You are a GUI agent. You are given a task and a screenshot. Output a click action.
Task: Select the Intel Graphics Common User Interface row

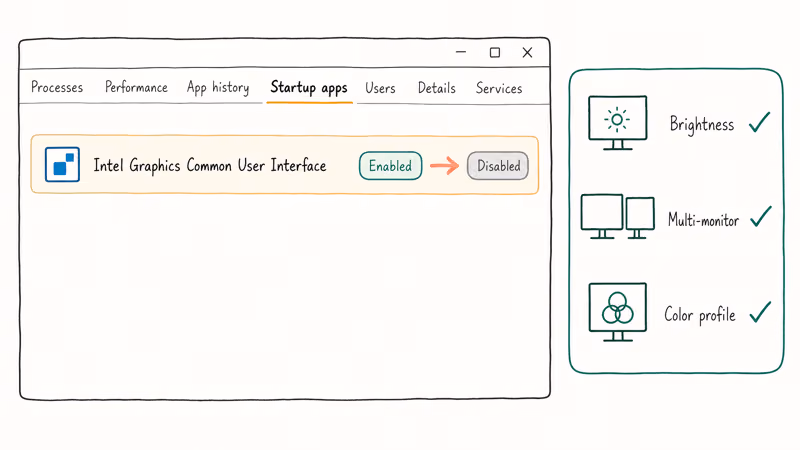coord(285,165)
